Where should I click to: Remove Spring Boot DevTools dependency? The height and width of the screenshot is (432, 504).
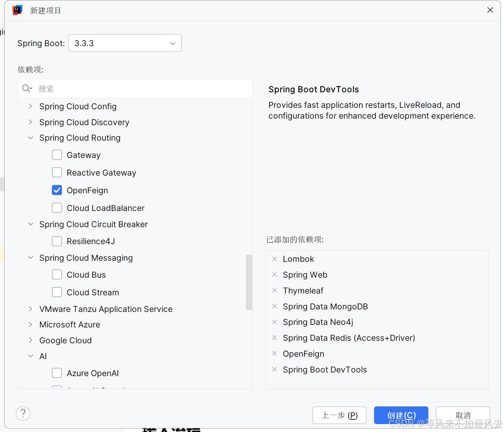tap(275, 370)
